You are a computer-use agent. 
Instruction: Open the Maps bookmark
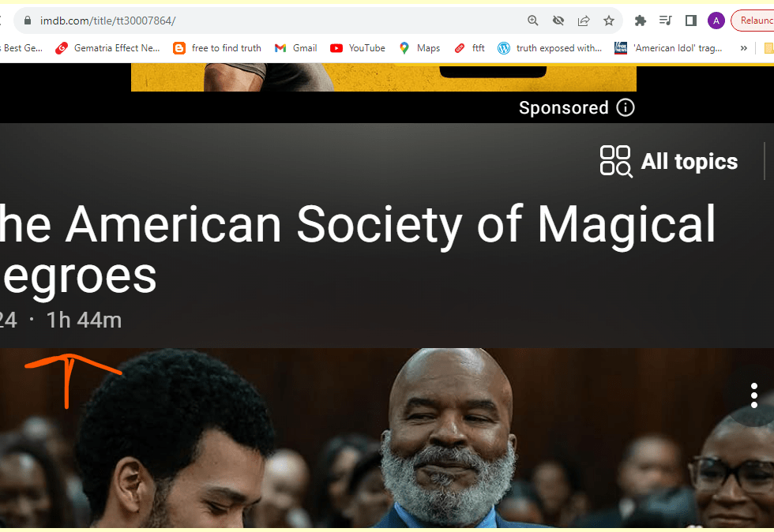419,48
